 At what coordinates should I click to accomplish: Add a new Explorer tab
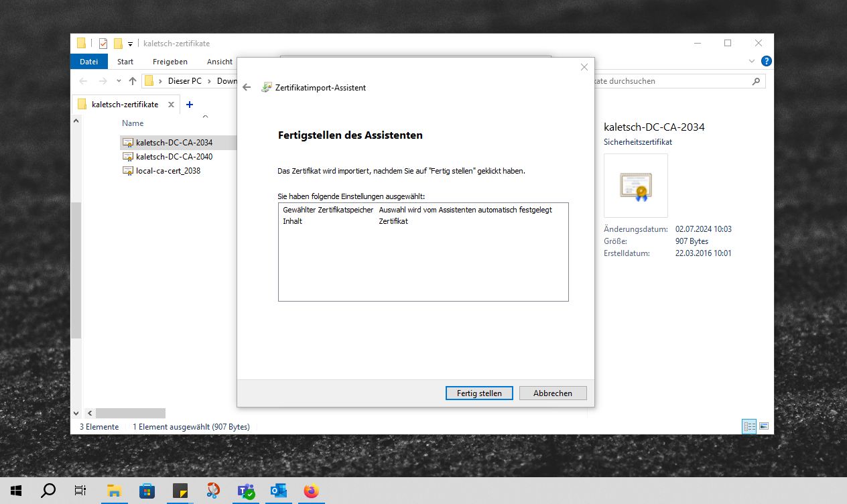click(x=190, y=105)
